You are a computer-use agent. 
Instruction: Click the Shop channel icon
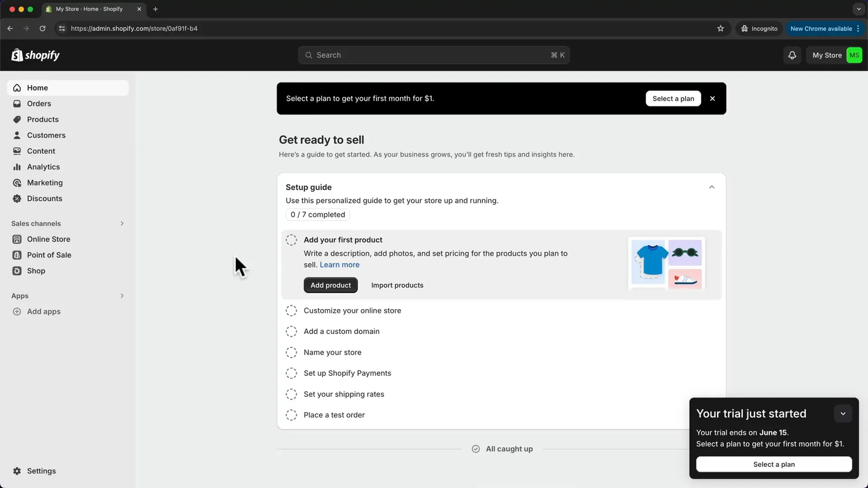pos(17,271)
